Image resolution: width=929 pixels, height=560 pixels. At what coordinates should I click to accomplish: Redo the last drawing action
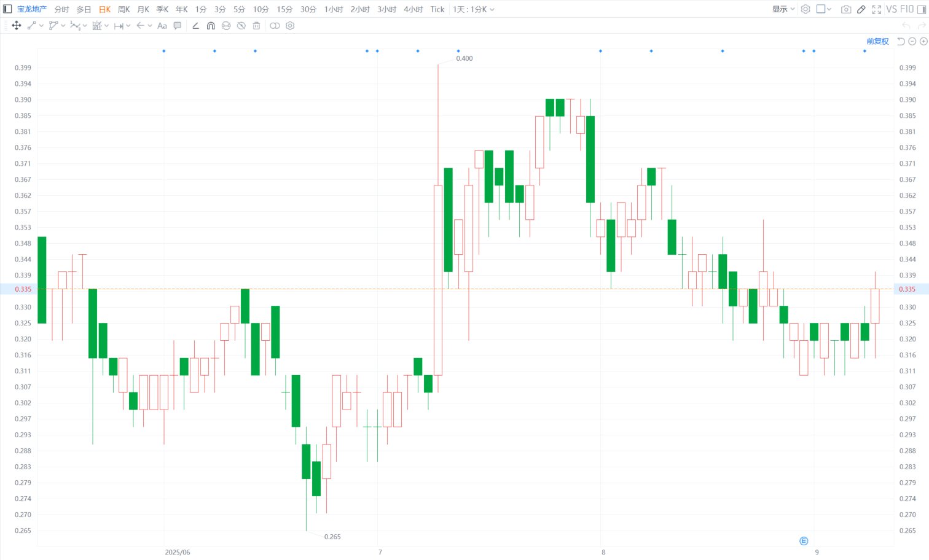point(921,26)
